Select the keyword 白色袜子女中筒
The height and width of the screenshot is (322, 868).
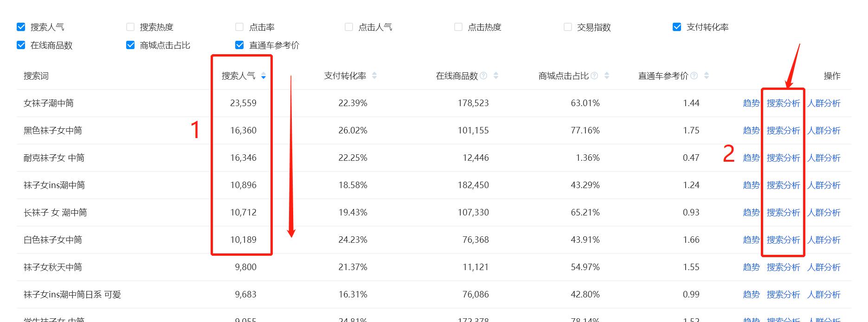pyautogui.click(x=53, y=240)
